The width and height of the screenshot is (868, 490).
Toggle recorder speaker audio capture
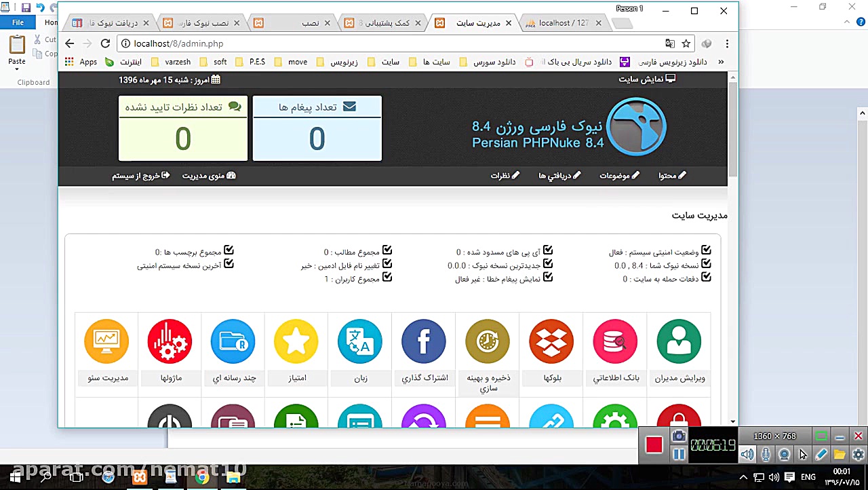pos(747,455)
